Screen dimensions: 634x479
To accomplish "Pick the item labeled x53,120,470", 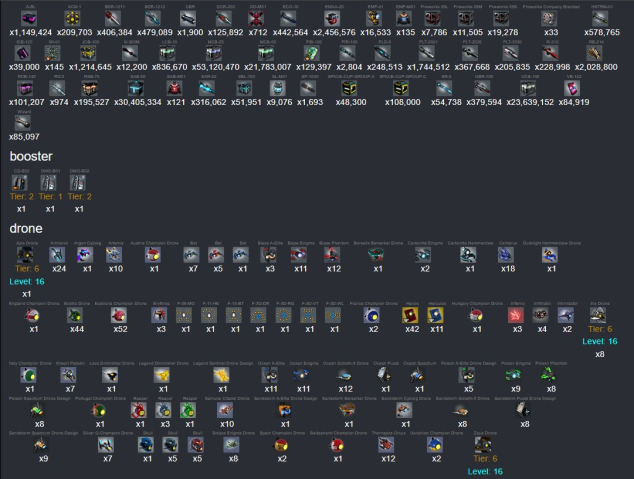I will (215, 53).
